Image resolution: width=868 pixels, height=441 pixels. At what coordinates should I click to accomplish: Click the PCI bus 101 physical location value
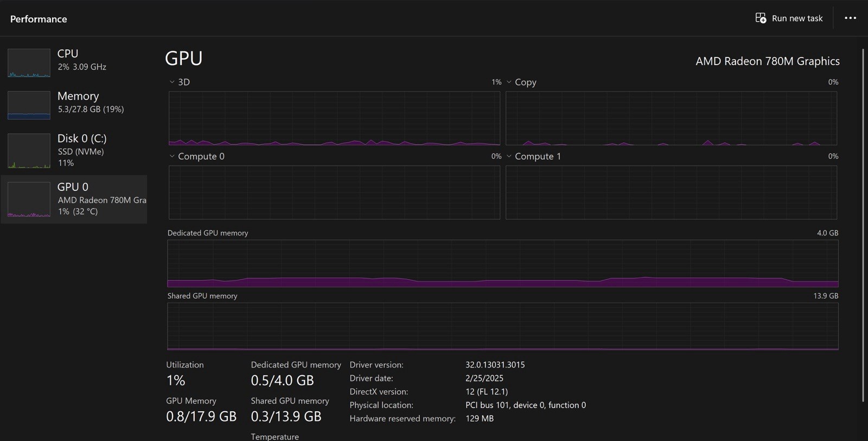tap(526, 405)
